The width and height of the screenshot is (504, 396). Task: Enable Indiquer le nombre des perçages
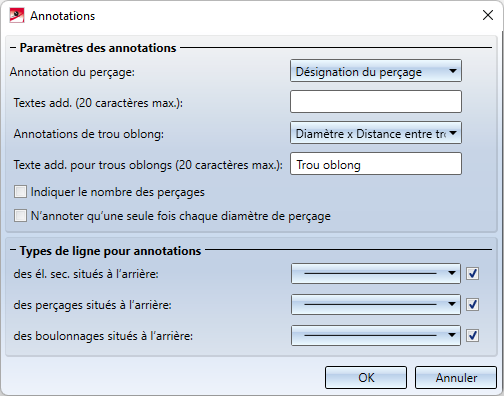pos(20,192)
